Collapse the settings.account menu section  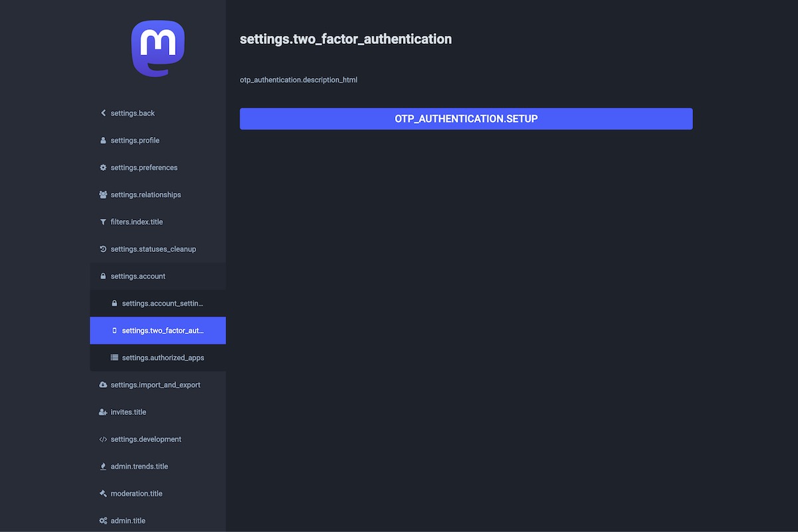click(138, 276)
